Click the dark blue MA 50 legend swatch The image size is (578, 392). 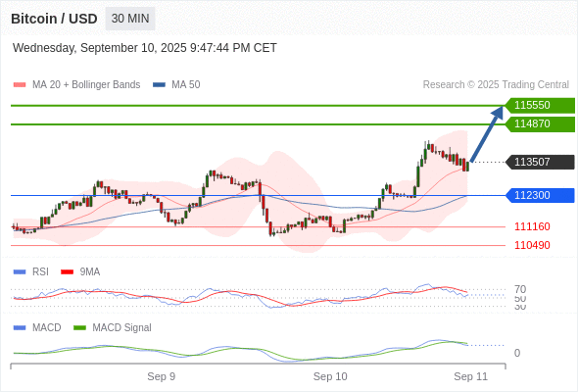click(x=159, y=85)
